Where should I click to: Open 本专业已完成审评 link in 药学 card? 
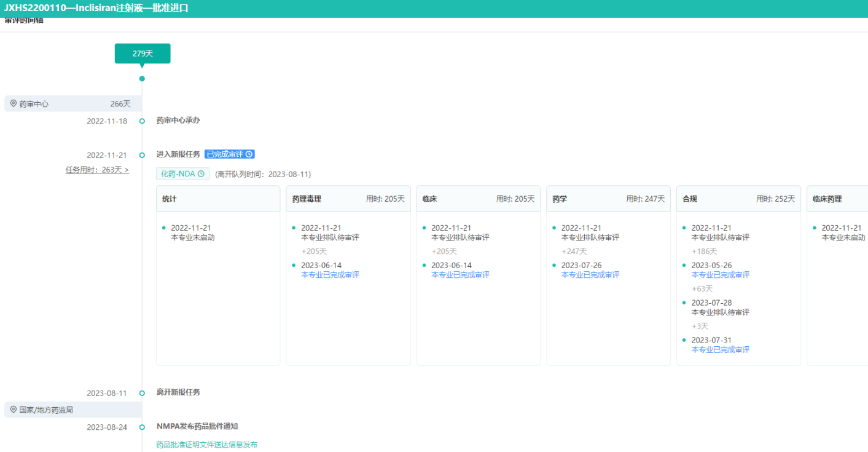[590, 275]
